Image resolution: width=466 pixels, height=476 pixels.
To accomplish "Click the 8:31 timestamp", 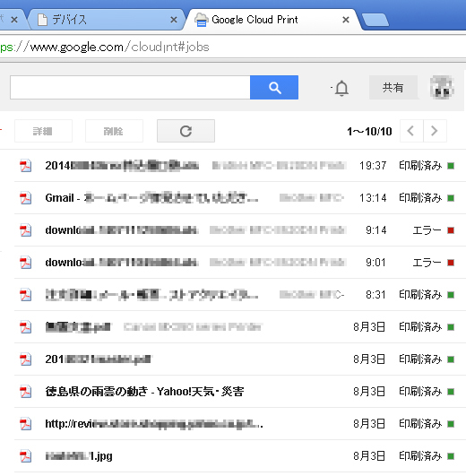I will [375, 295].
